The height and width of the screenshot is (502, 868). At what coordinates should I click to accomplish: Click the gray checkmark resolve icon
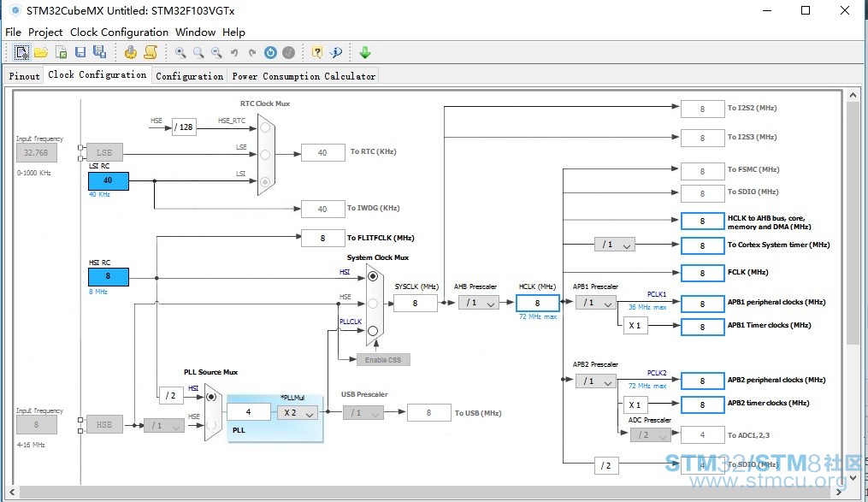click(x=288, y=52)
